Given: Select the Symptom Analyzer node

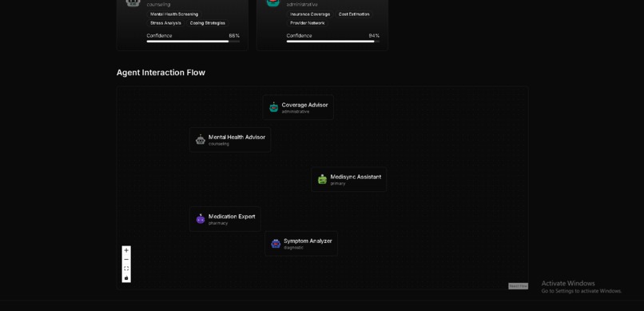Looking at the screenshot, I should click(x=301, y=244).
